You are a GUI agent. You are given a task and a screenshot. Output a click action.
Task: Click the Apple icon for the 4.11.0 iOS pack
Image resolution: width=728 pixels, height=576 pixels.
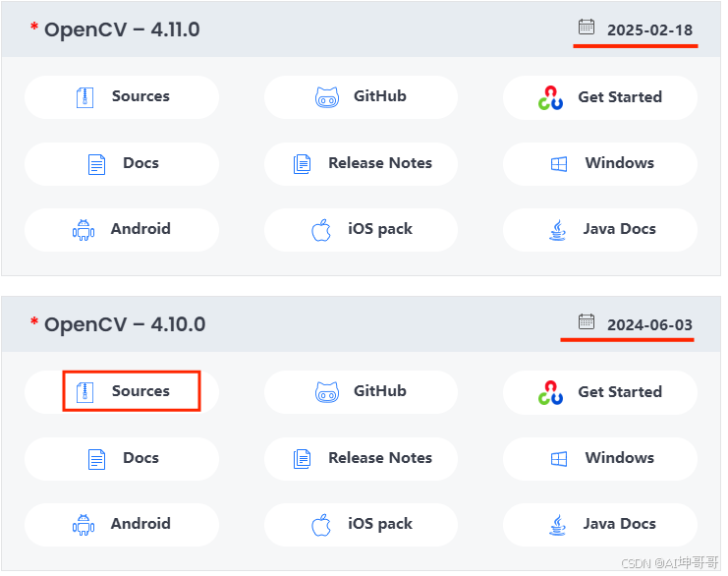click(x=321, y=230)
